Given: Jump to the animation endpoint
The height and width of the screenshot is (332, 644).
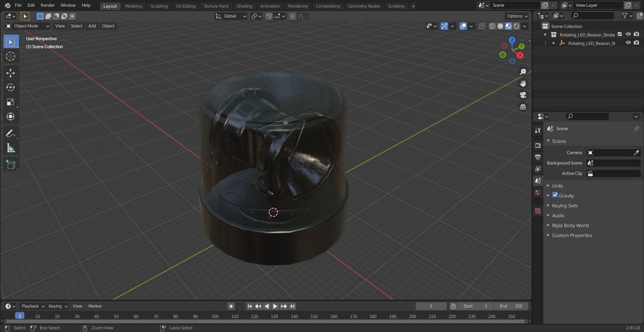Looking at the screenshot, I should tap(292, 306).
